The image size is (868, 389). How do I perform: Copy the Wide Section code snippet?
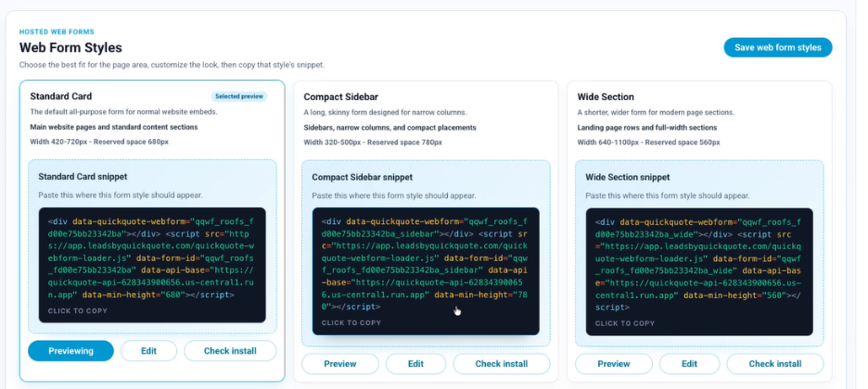tap(699, 271)
